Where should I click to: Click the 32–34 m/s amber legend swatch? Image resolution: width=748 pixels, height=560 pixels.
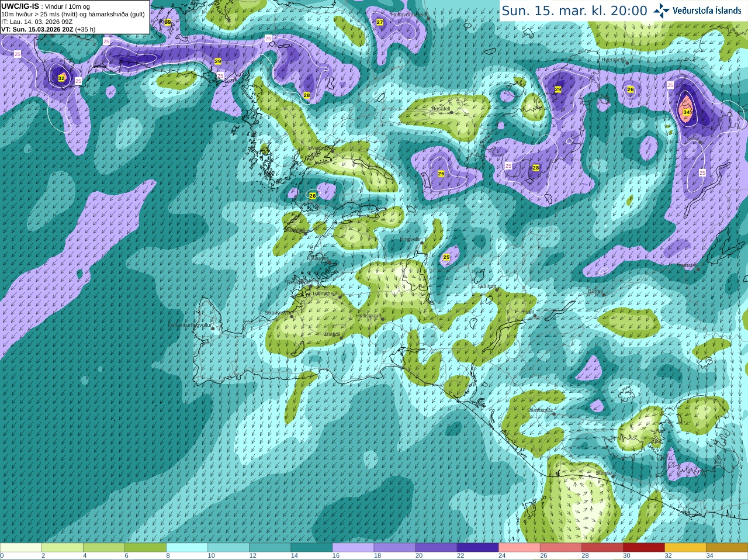point(685,548)
